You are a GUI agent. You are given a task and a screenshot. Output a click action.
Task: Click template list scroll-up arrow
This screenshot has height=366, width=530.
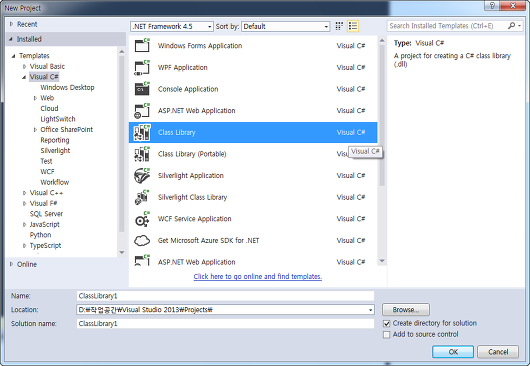click(x=382, y=41)
